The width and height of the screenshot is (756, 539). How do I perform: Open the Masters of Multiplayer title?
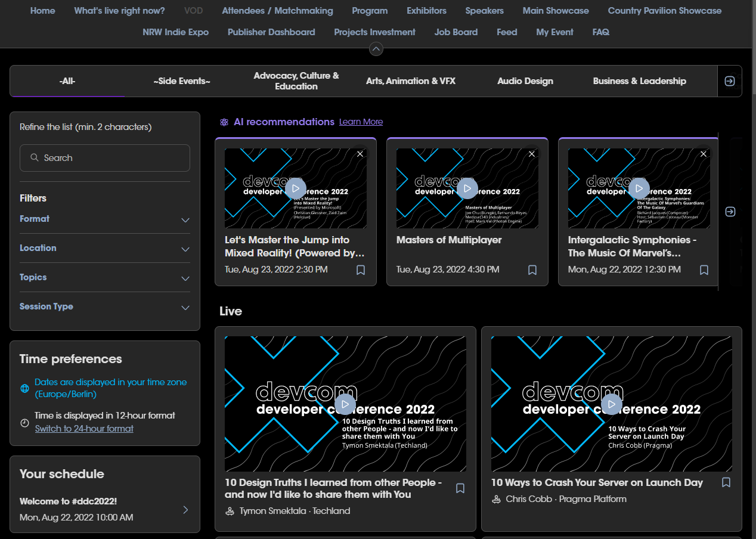[449, 240]
